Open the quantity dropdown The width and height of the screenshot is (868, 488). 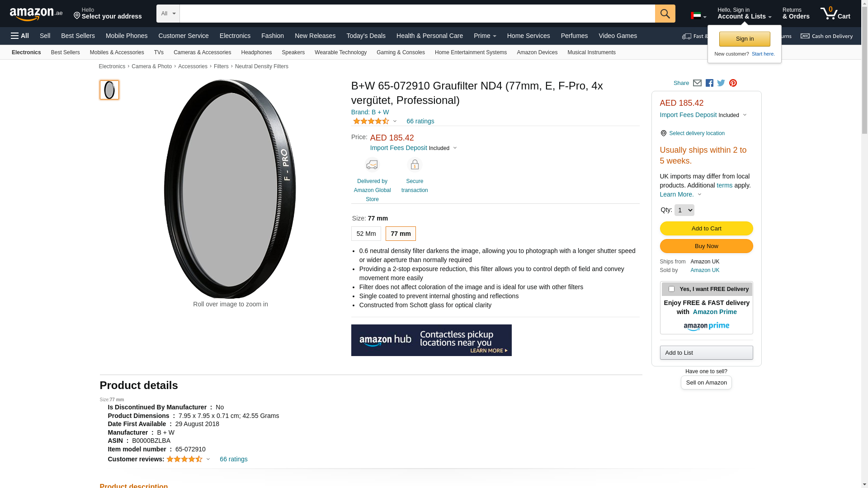pyautogui.click(x=684, y=210)
